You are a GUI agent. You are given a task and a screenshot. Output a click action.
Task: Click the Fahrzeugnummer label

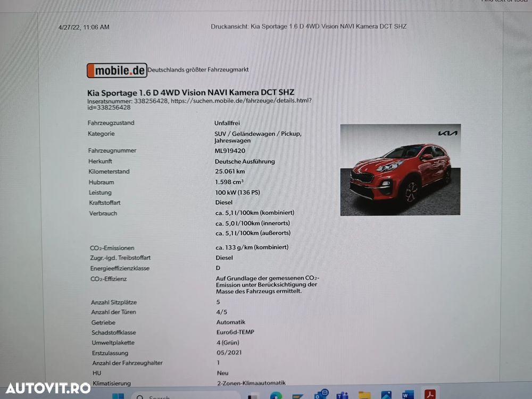(112, 151)
